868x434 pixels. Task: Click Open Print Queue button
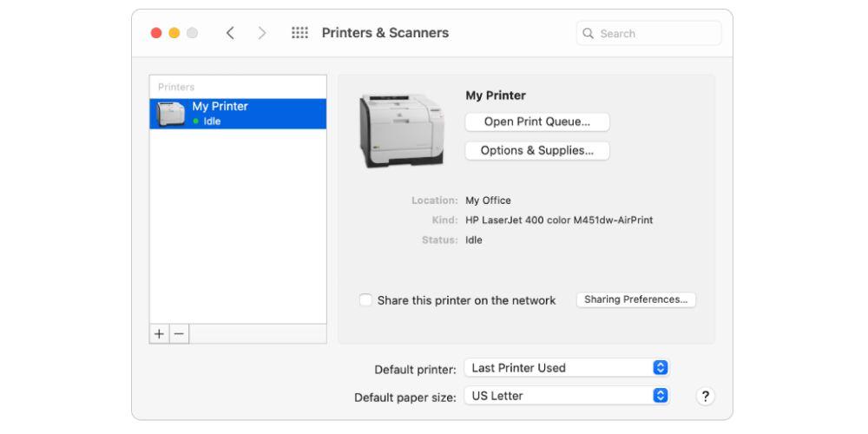pyautogui.click(x=537, y=122)
